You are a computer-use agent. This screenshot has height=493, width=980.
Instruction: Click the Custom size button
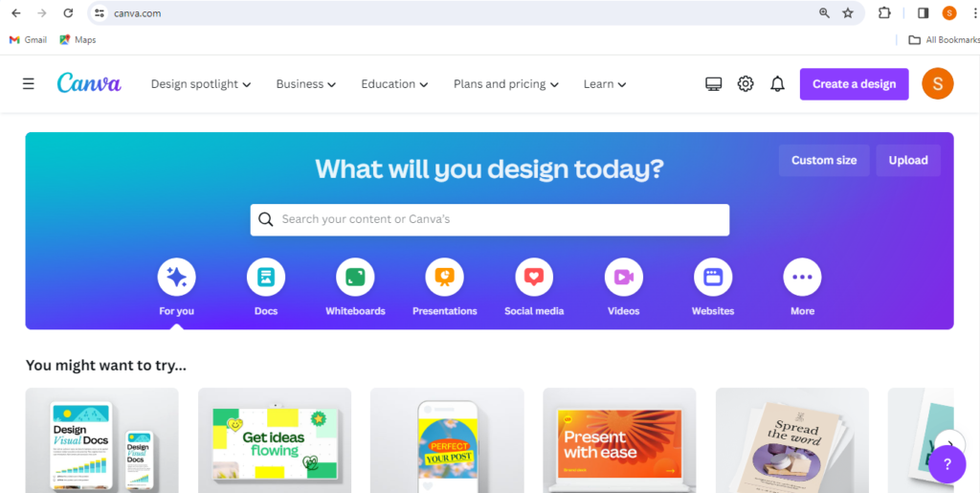(x=824, y=160)
